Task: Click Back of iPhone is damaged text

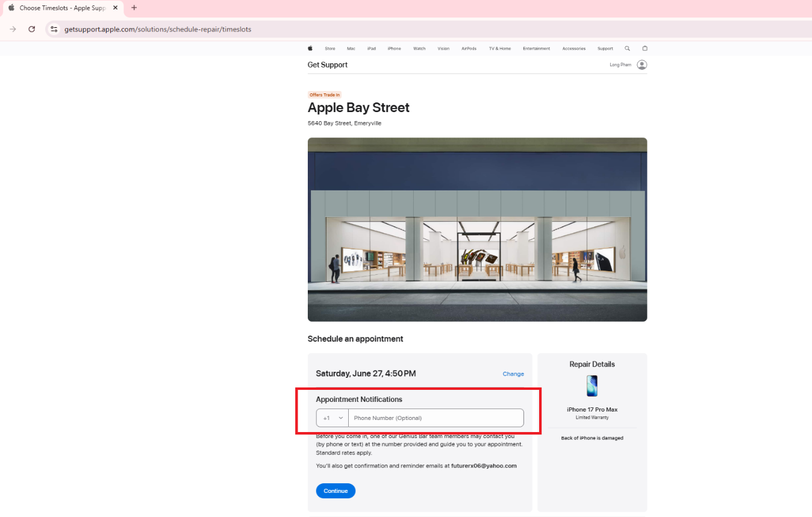Action: coord(592,438)
